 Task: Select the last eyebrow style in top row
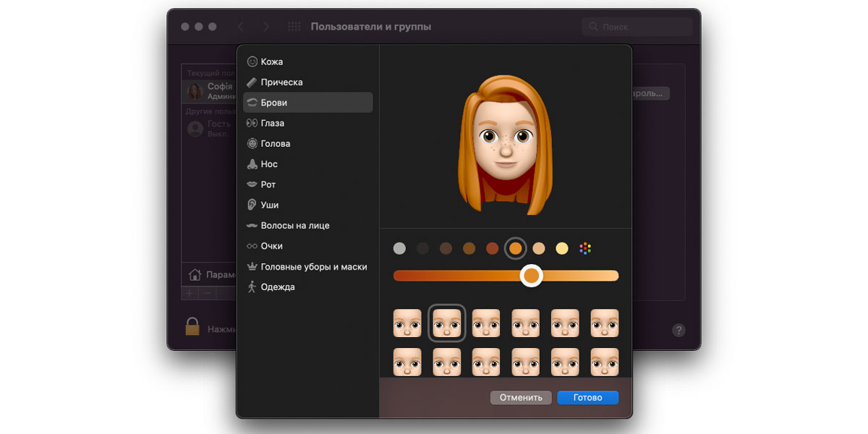[x=605, y=323]
